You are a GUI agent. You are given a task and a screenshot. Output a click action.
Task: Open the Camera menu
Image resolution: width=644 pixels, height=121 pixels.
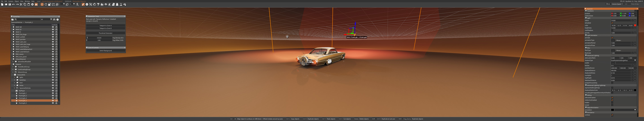[11, 1]
